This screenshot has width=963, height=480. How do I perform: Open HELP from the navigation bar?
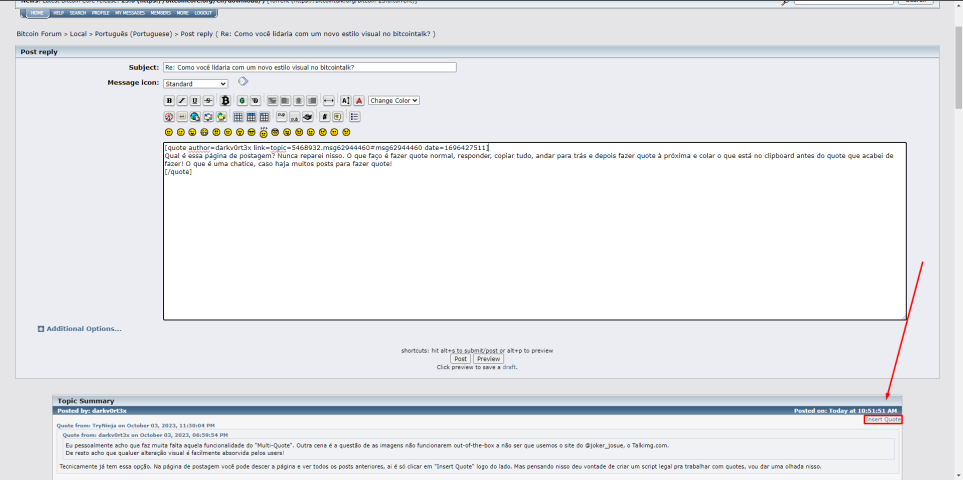(x=58, y=13)
